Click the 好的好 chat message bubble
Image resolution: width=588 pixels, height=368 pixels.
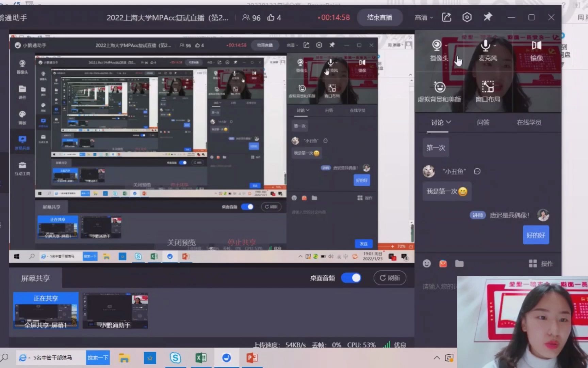[x=536, y=235]
